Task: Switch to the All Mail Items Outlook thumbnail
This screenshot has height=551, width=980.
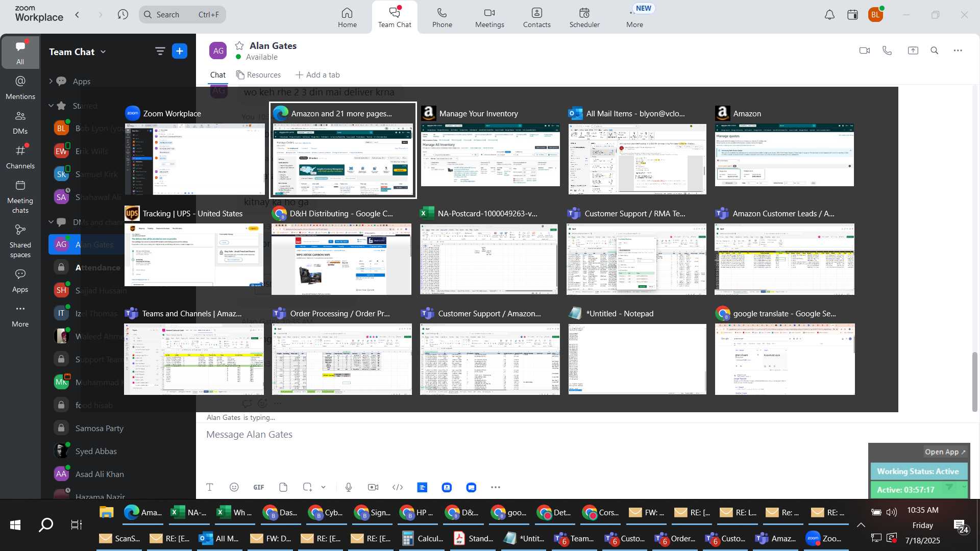Action: [638, 151]
